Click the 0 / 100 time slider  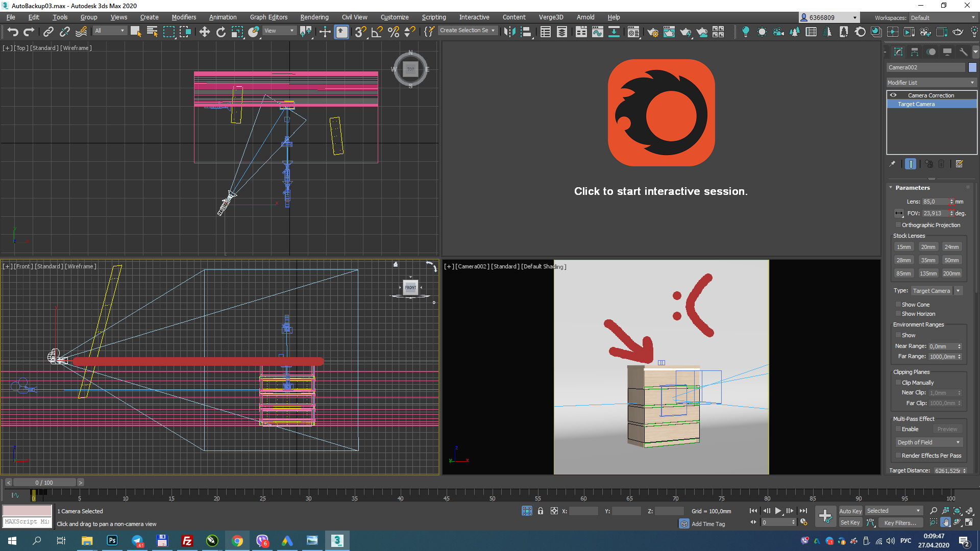(x=44, y=483)
